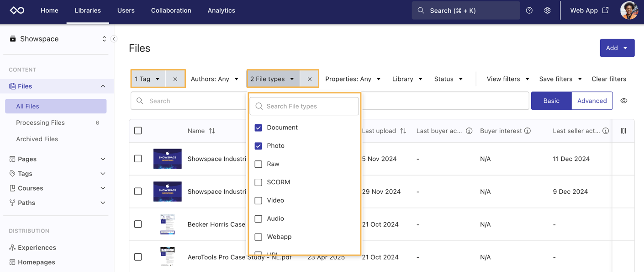Click the Web App external link icon
This screenshot has height=272, width=644.
(605, 10)
